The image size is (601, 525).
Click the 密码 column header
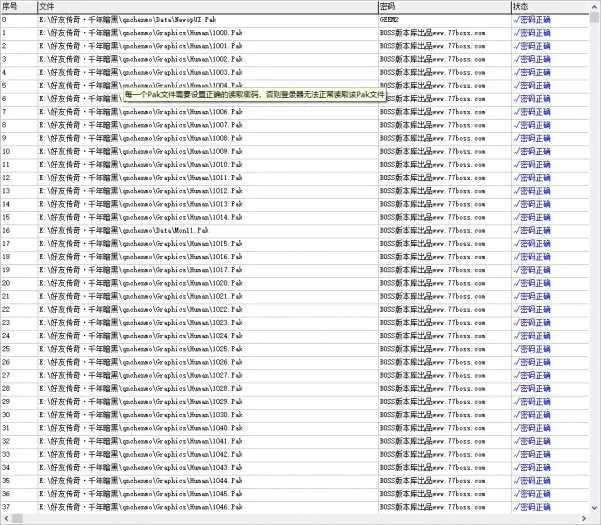(444, 7)
